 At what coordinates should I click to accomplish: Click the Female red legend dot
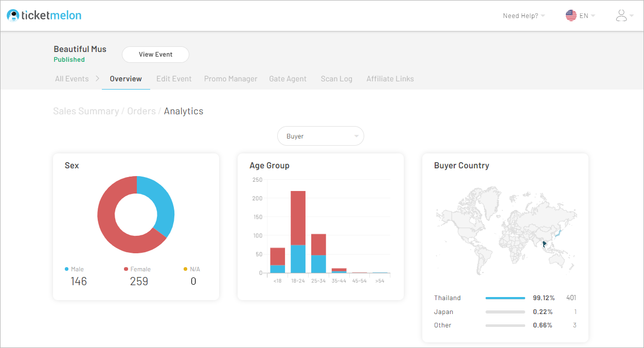click(126, 269)
